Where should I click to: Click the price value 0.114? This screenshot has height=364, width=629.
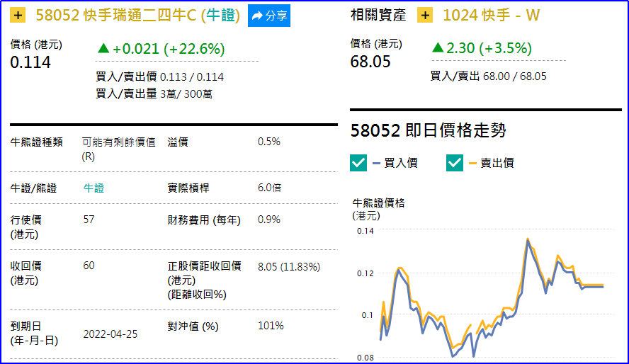coord(30,62)
